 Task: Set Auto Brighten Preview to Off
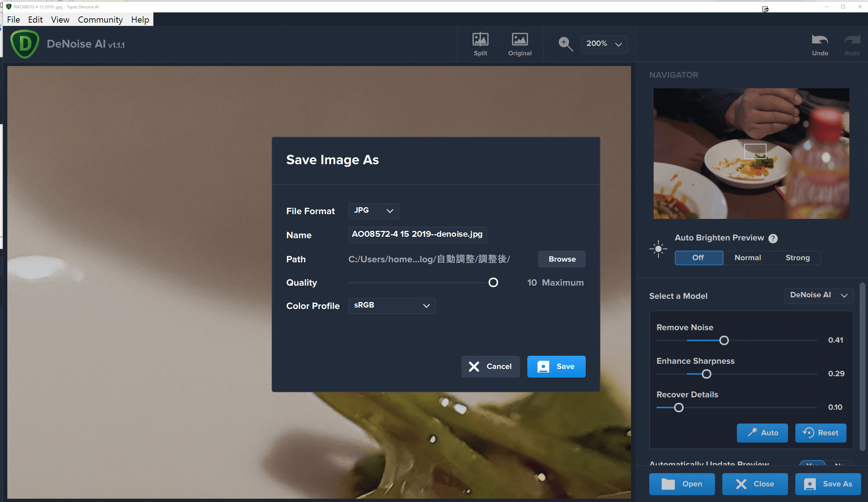(698, 258)
